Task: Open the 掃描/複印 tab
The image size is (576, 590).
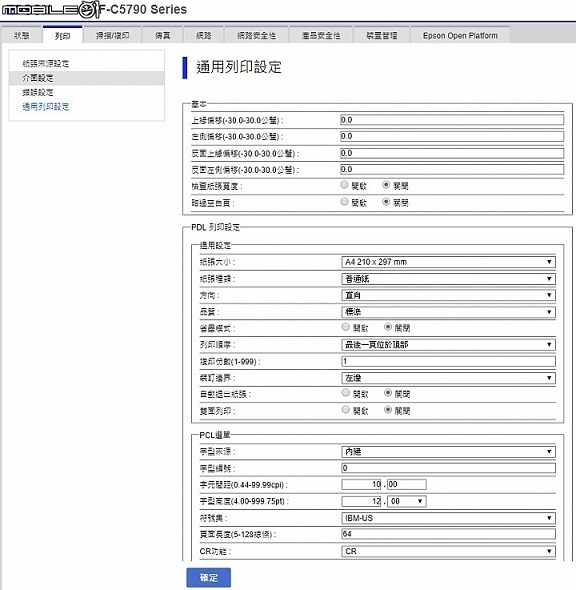Action: click(112, 35)
